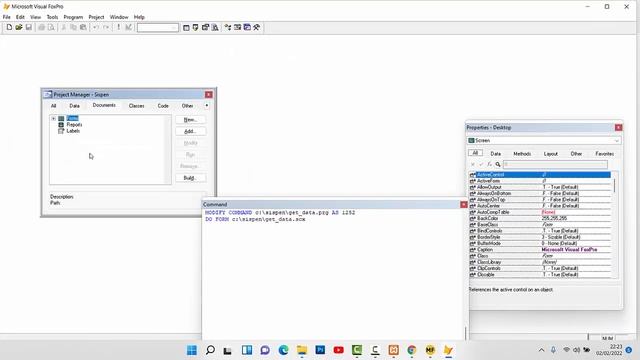Image resolution: width=640 pixels, height=360 pixels.
Task: Select Reports in the Project Manager tree
Action: coord(74,124)
